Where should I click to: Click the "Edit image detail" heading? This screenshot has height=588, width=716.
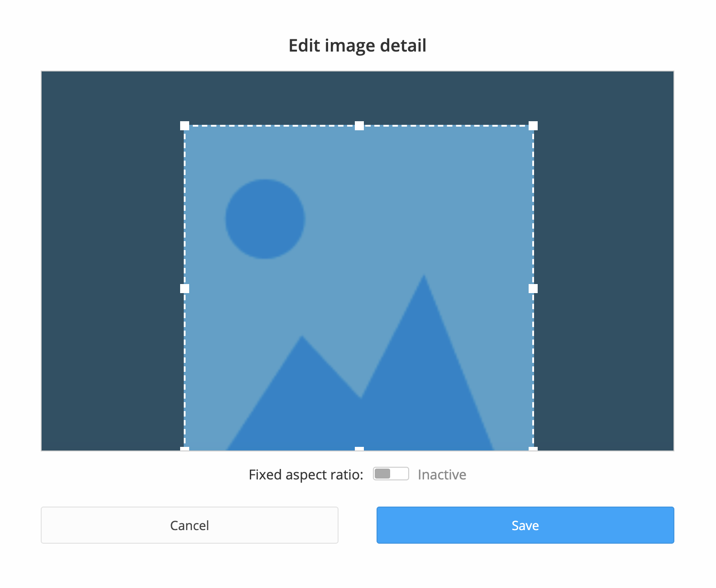(x=358, y=46)
